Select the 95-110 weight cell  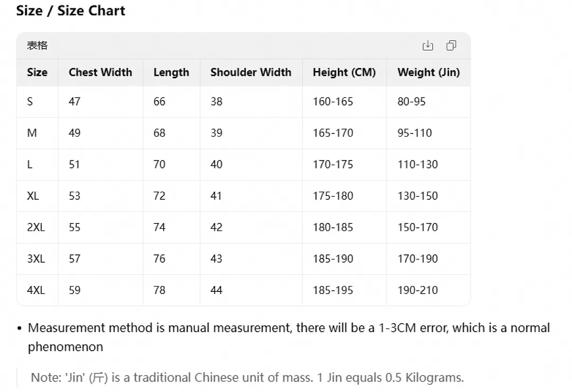point(428,133)
